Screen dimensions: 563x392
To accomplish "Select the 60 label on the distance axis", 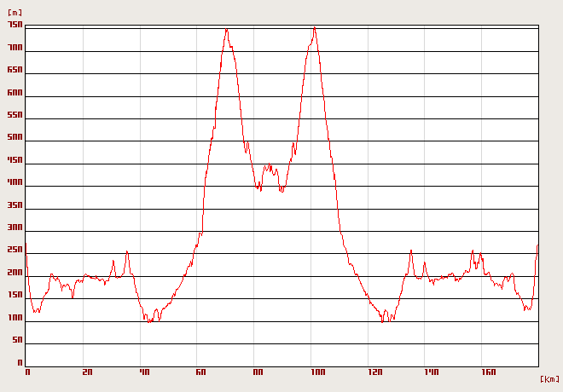I will coord(200,372).
